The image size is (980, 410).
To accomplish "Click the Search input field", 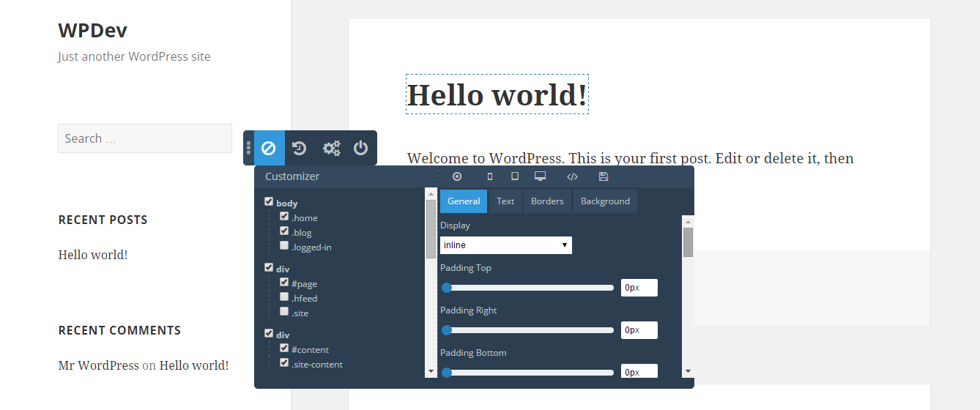I will [145, 138].
